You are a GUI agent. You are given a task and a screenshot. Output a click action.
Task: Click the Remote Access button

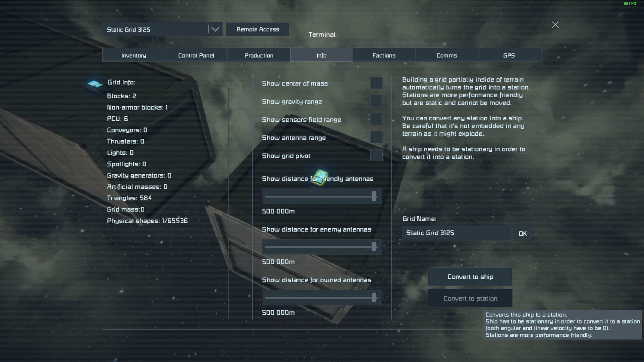pos(258,29)
